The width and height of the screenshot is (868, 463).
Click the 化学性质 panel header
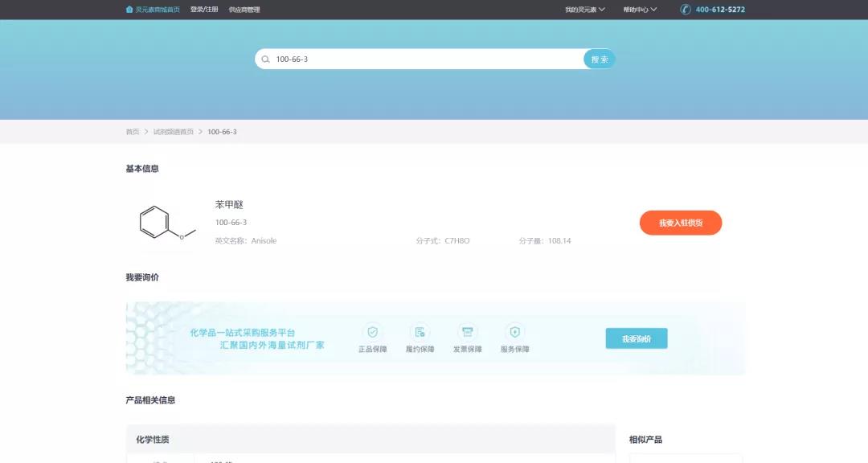click(x=371, y=439)
